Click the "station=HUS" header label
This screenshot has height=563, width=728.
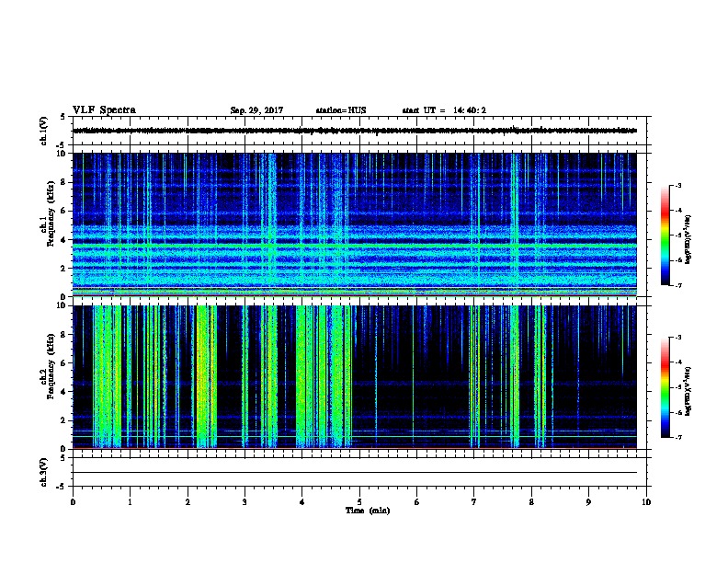[x=341, y=110]
